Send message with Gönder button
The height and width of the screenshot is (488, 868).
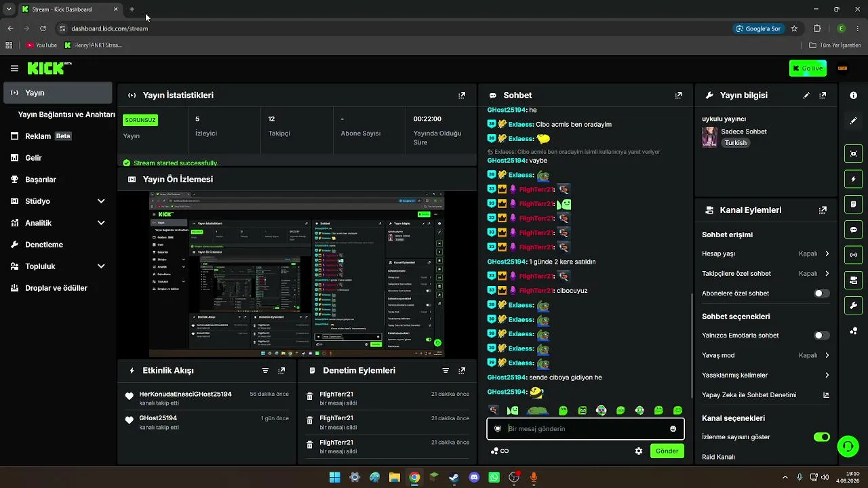coord(667,451)
